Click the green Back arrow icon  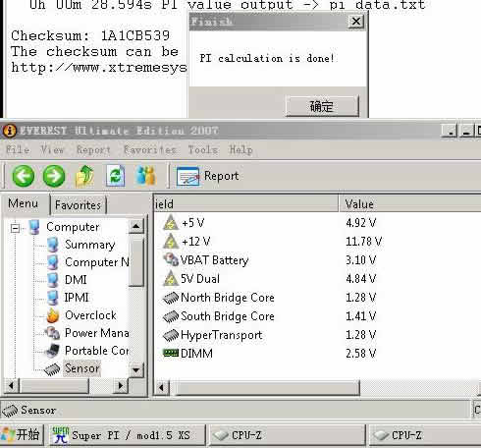click(24, 176)
